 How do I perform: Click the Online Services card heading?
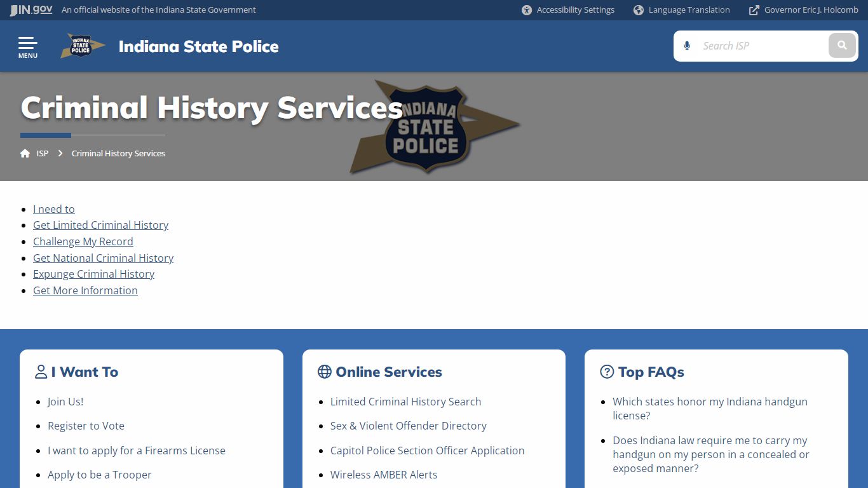(389, 372)
